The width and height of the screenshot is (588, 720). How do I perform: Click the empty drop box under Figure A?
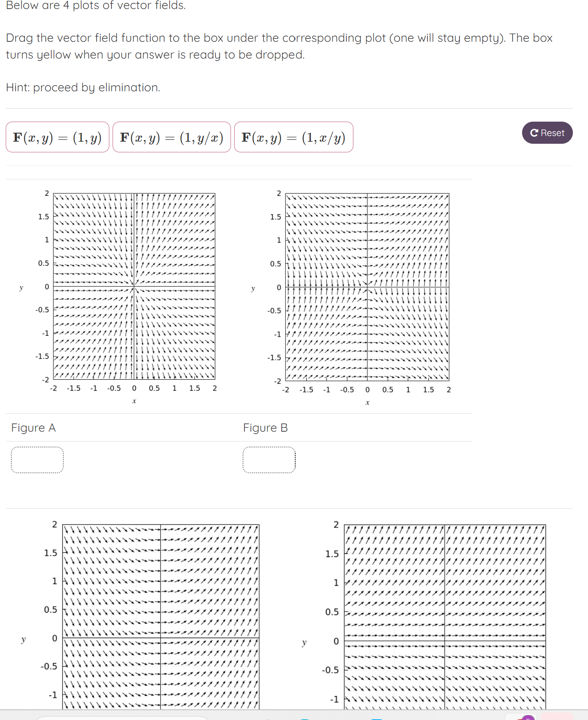pyautogui.click(x=37, y=460)
